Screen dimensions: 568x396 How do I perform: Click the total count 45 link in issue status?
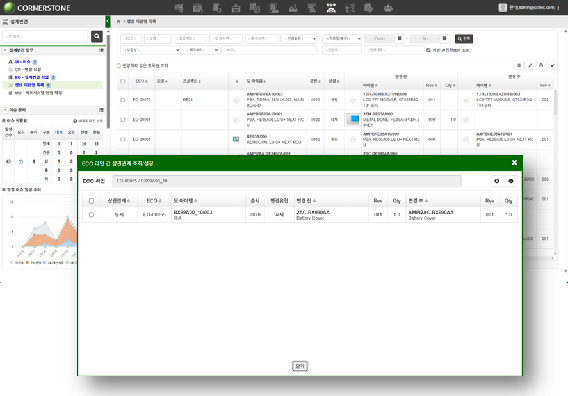pyautogui.click(x=8, y=162)
